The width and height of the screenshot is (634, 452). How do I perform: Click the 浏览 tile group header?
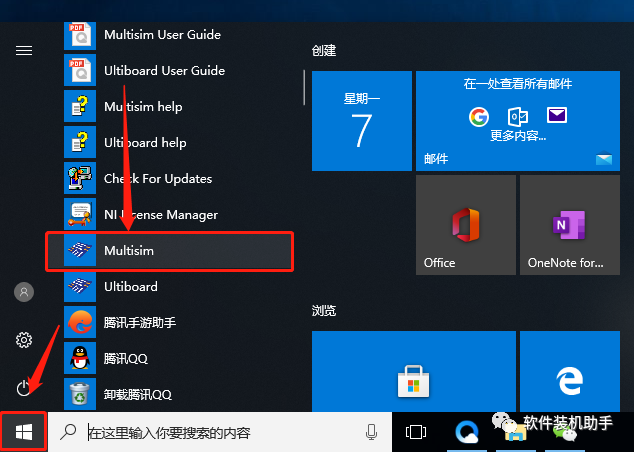tap(324, 310)
